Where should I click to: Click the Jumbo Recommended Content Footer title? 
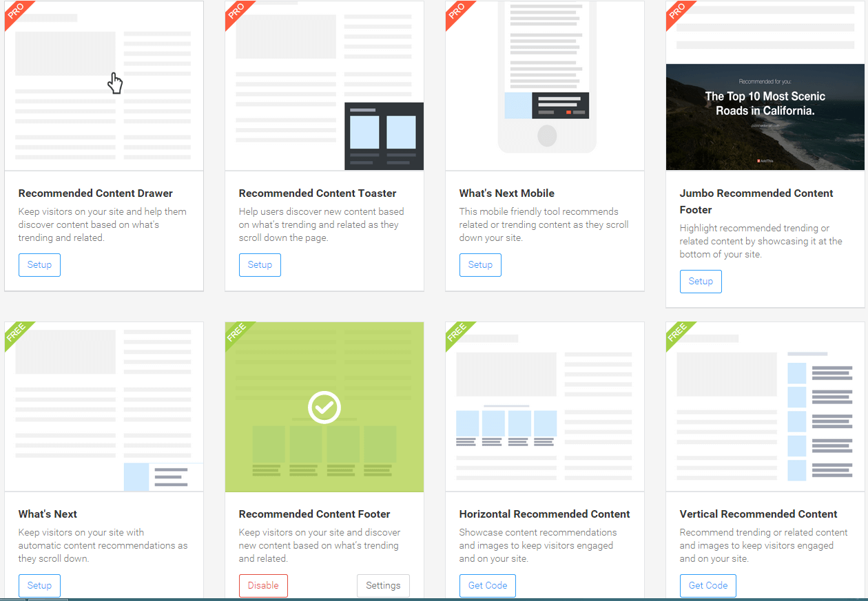756,202
